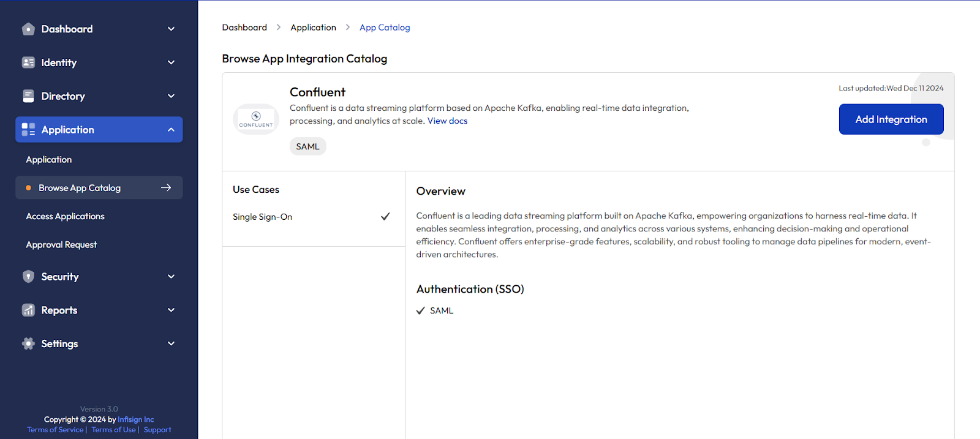Click the Security shield icon
980x439 pixels.
coord(28,277)
